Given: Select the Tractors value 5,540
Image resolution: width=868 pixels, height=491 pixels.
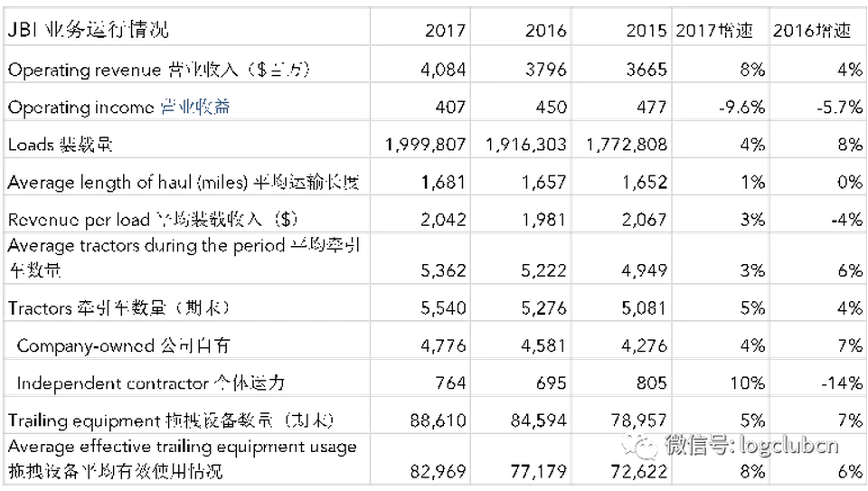Looking at the screenshot, I should pyautogui.click(x=443, y=307).
